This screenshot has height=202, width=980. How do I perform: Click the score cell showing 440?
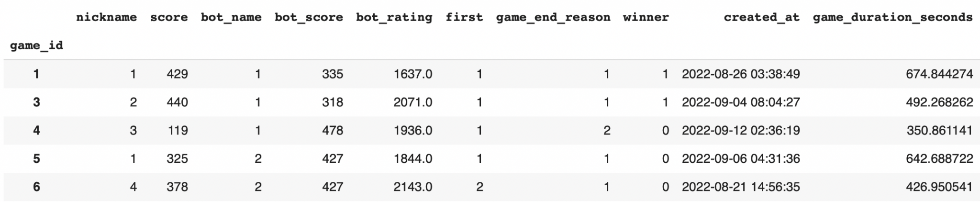(x=177, y=102)
